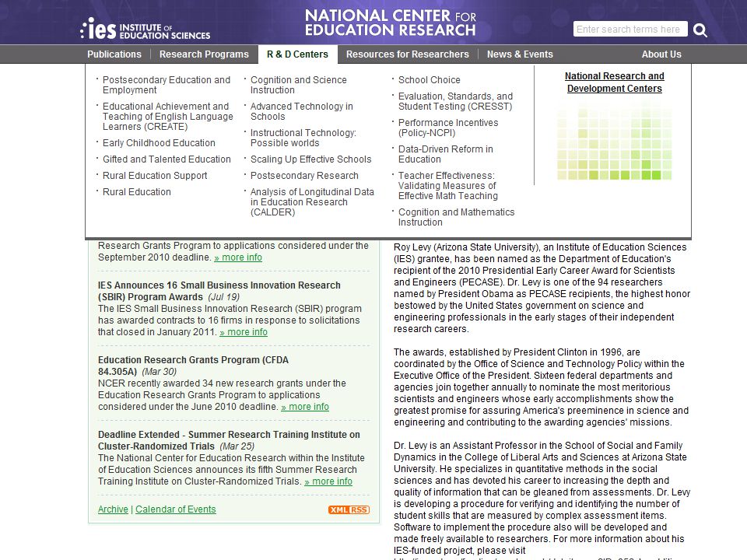
Task: Click more info on Cluster-Randomized Trials
Action: [x=328, y=481]
